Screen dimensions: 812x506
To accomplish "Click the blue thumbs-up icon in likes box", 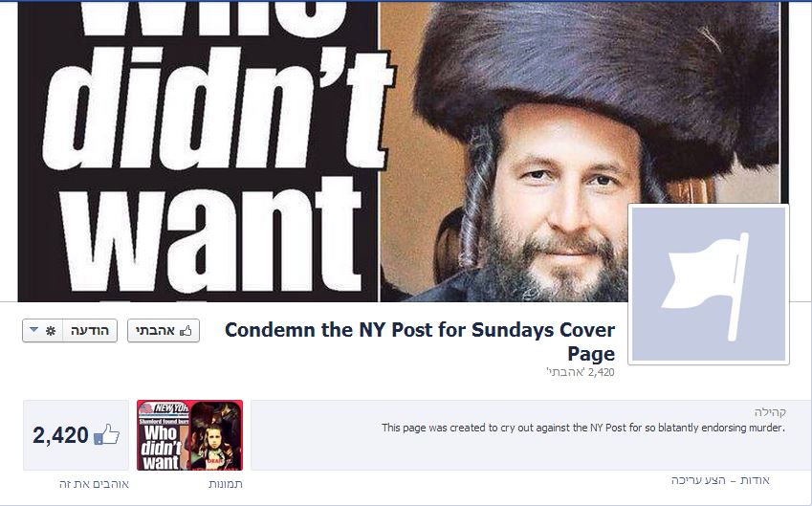I will [x=107, y=434].
